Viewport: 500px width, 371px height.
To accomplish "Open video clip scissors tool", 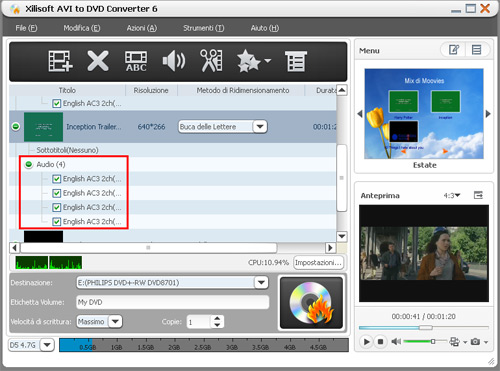I will [211, 61].
